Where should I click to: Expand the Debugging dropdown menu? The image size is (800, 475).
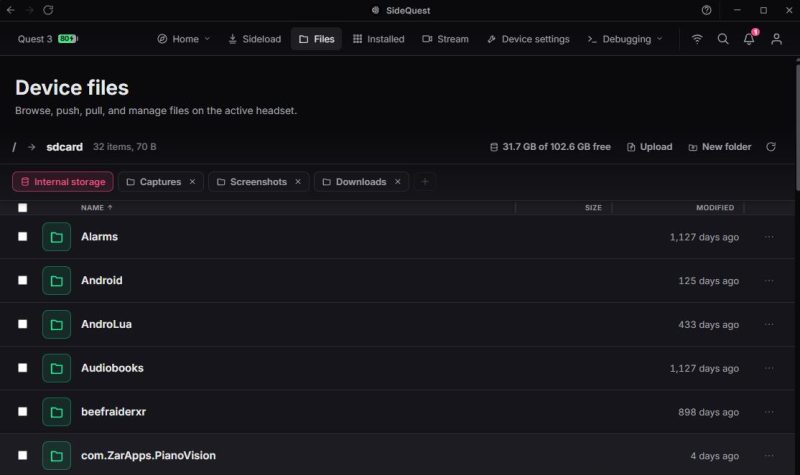coord(625,39)
